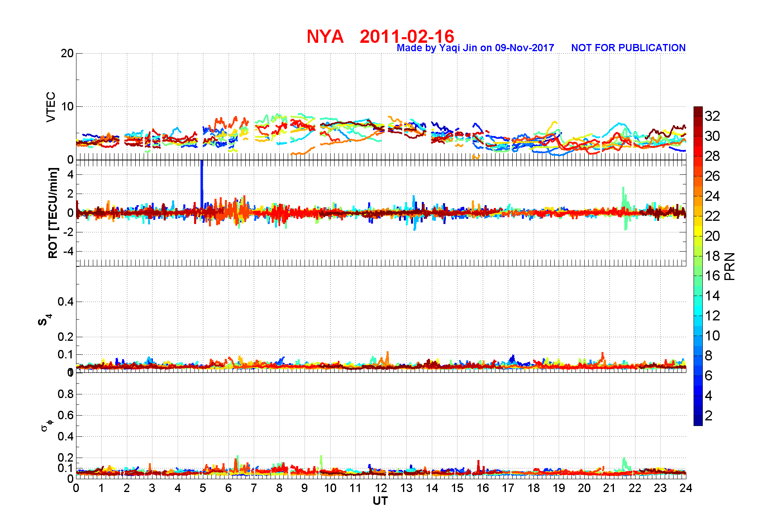Click the "9" hour tick on the UT axis

[x=305, y=488]
